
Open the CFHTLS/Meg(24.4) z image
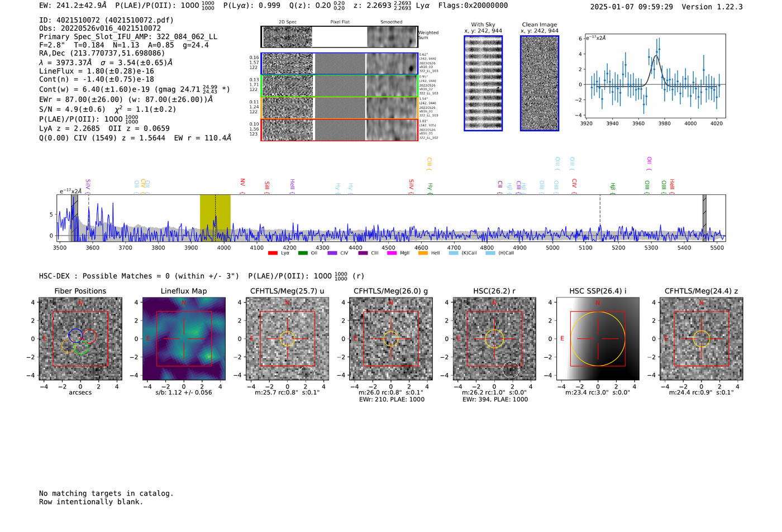(x=702, y=339)
